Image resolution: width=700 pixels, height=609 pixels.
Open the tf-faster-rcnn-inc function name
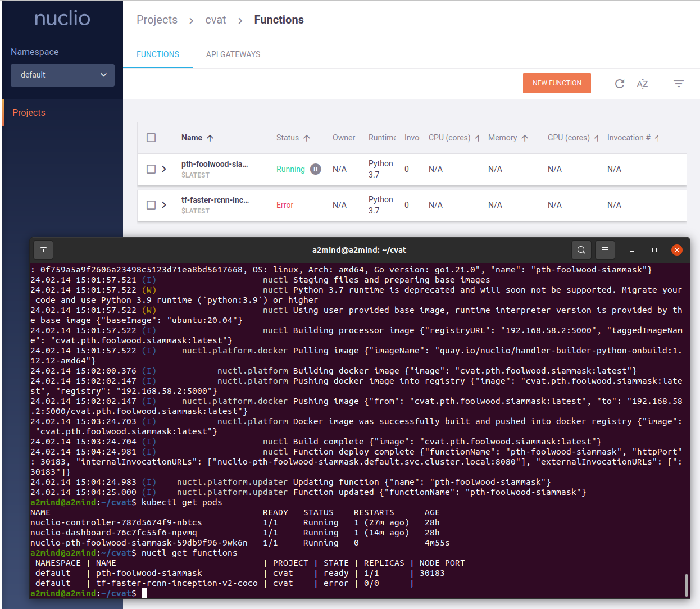[x=215, y=200]
